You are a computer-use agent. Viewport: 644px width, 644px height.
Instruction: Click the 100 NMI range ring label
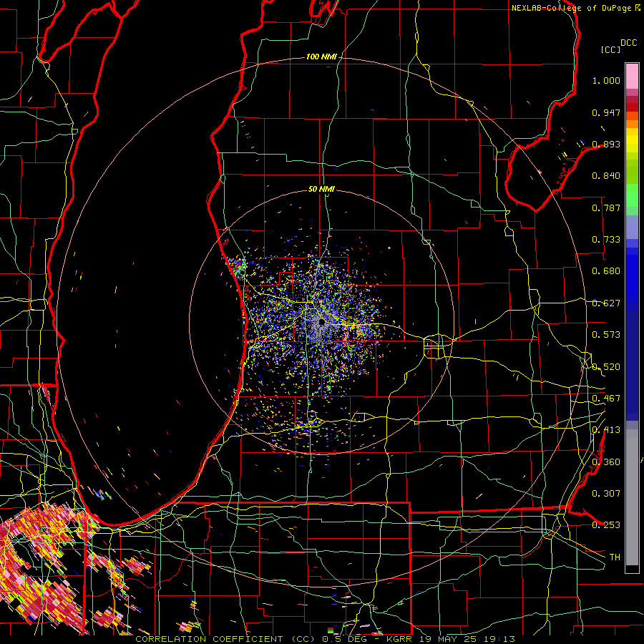point(321,57)
